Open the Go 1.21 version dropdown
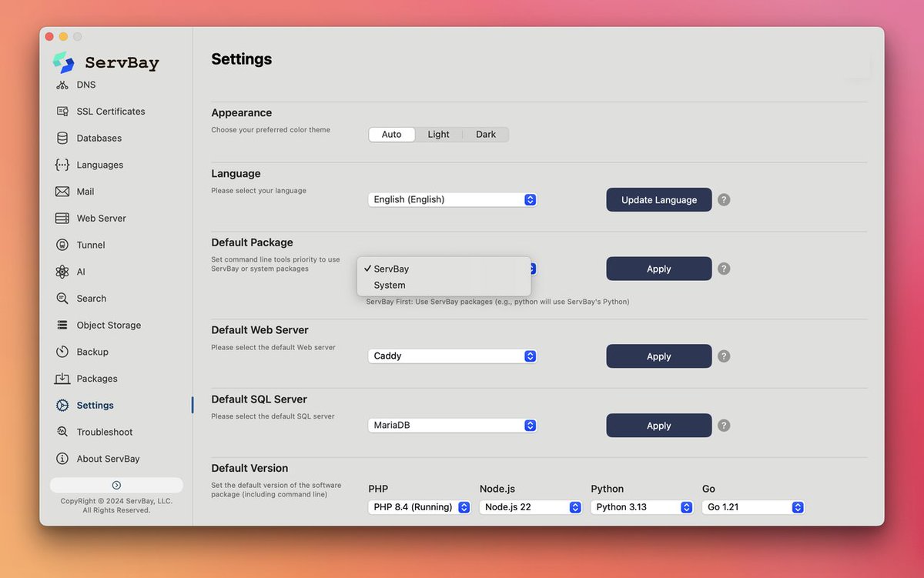 coord(753,507)
